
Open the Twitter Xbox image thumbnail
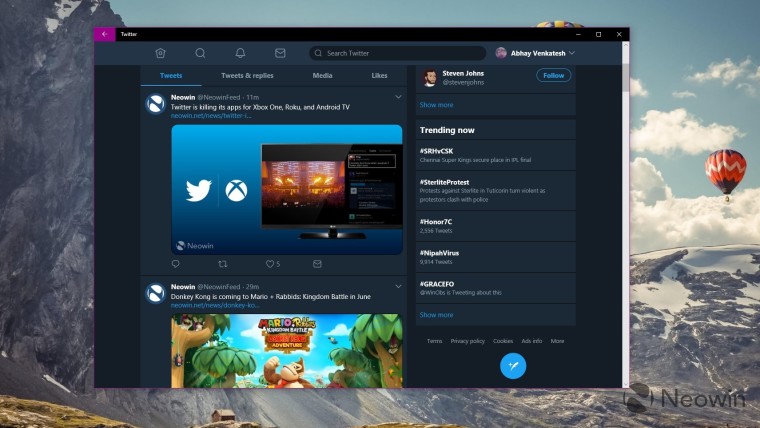click(286, 190)
